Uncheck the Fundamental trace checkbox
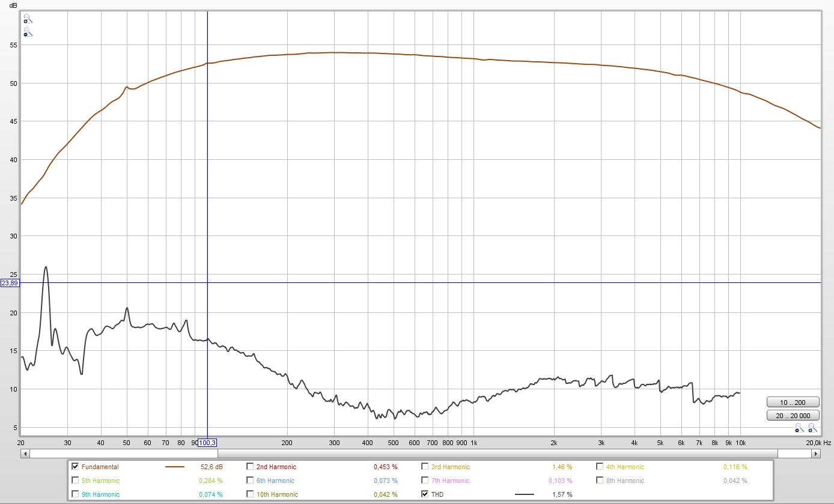834x504 pixels. pyautogui.click(x=75, y=467)
